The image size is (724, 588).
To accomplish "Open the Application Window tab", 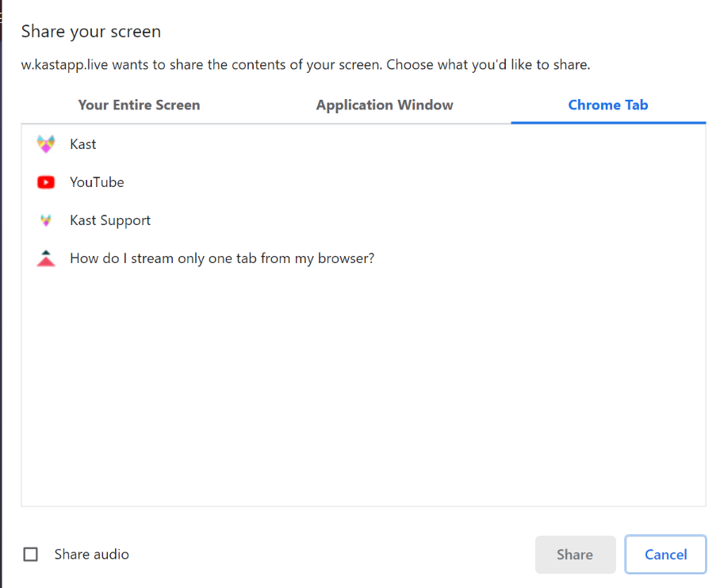I will pos(385,105).
